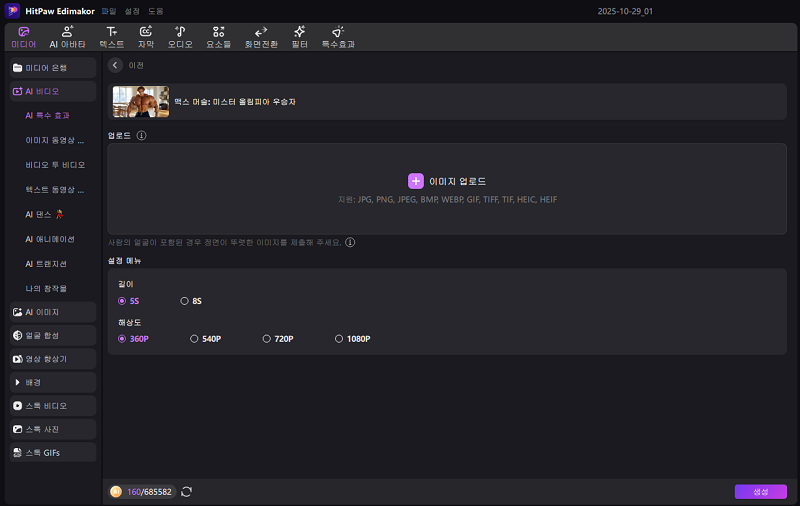The width and height of the screenshot is (800, 506).
Task: Open the 파일 menu
Action: pos(109,11)
